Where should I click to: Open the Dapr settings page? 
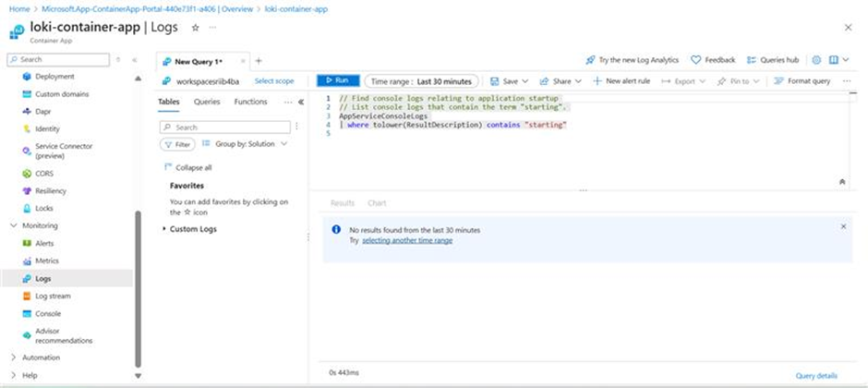45,111
